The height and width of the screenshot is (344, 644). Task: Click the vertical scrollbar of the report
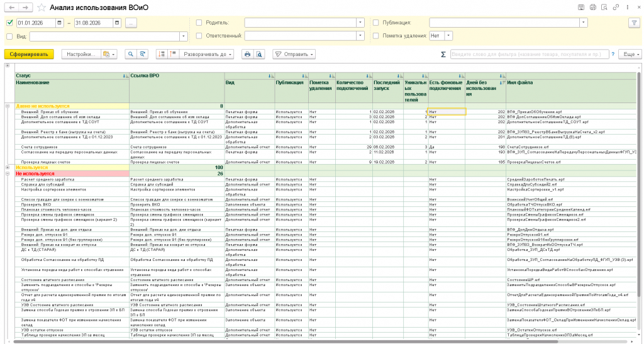[x=639, y=185]
